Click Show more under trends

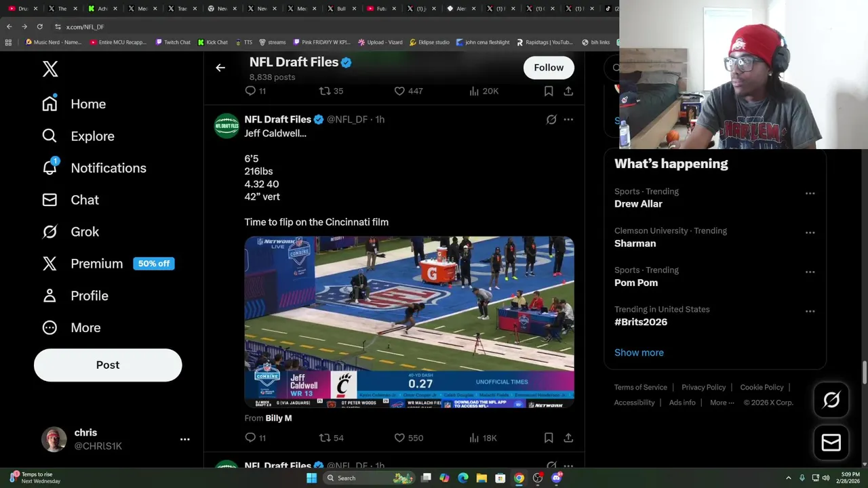[x=639, y=352]
